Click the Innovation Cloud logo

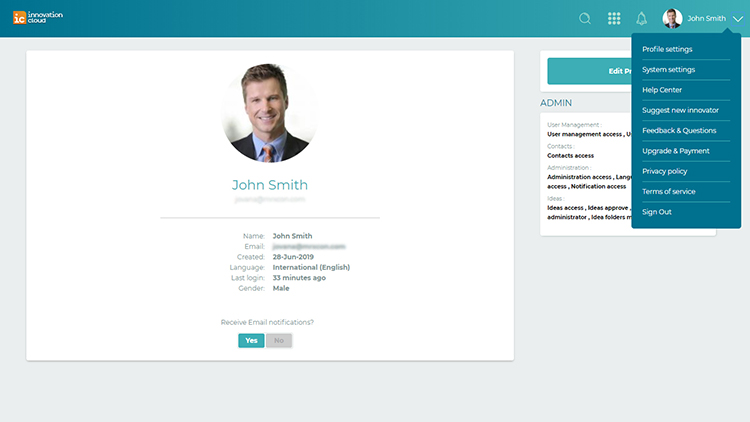tap(38, 18)
